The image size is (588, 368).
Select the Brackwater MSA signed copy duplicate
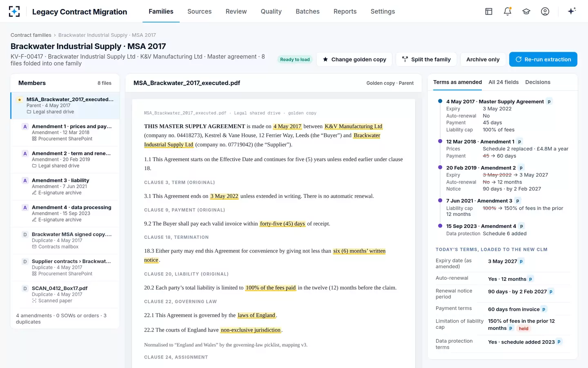click(65, 240)
